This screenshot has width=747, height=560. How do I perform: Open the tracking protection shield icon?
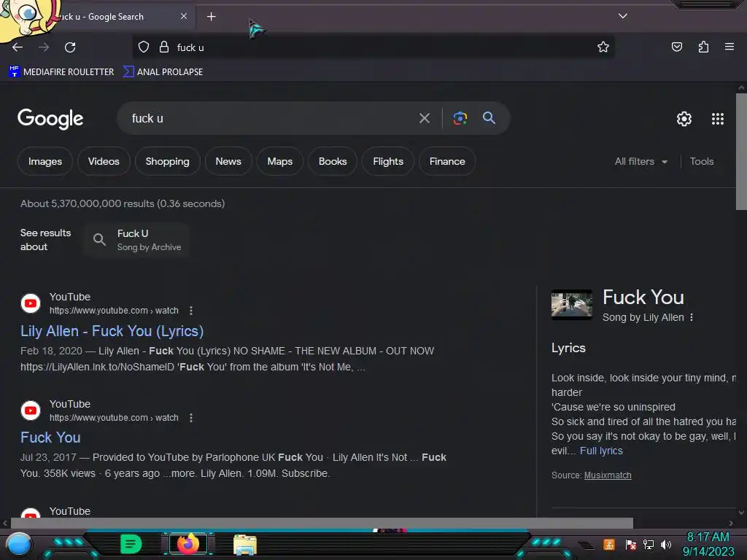tap(144, 47)
